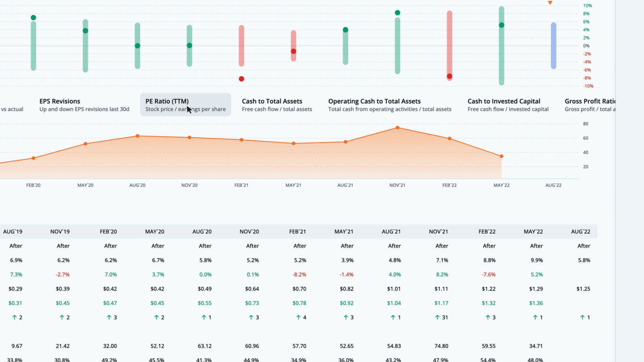Click the AUG`22 column's up arrow
The height and width of the screenshot is (362, 644).
(x=582, y=317)
